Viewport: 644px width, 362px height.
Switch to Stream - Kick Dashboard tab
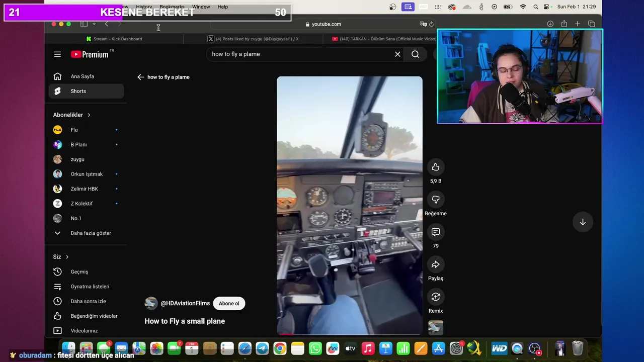(114, 39)
